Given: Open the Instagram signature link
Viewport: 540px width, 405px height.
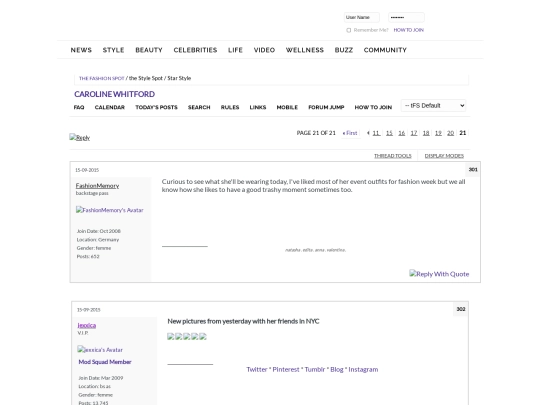Looking at the screenshot, I should point(363,369).
